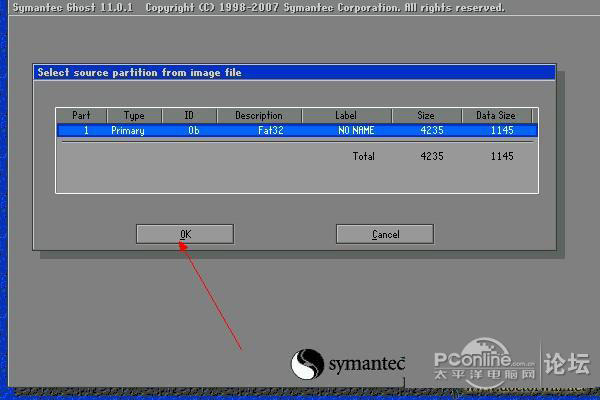600x400 pixels.
Task: Click the ID column header
Action: tap(189, 116)
